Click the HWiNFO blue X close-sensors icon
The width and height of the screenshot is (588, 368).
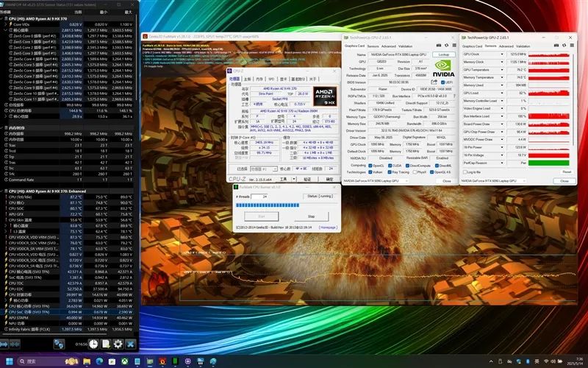tap(130, 344)
